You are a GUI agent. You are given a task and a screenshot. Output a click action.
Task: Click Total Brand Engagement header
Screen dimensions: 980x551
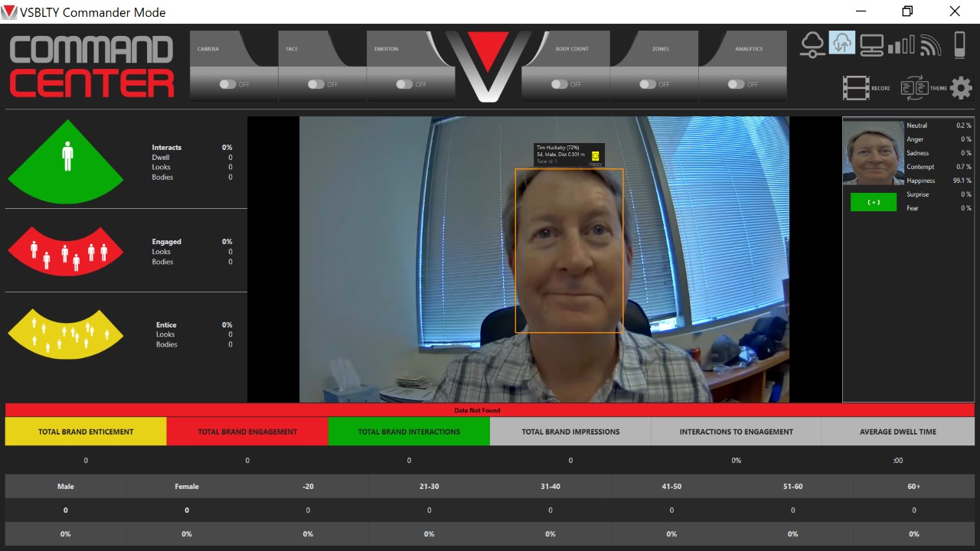247,432
